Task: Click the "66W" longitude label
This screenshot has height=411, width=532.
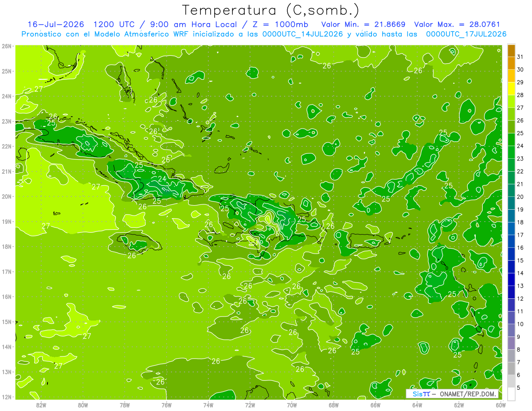Action: click(x=375, y=404)
